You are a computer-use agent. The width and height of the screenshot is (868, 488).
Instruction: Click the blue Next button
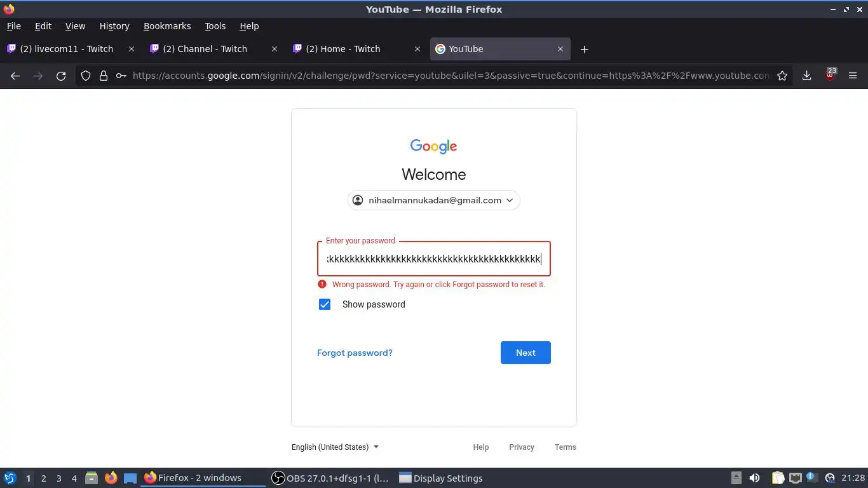pos(526,353)
